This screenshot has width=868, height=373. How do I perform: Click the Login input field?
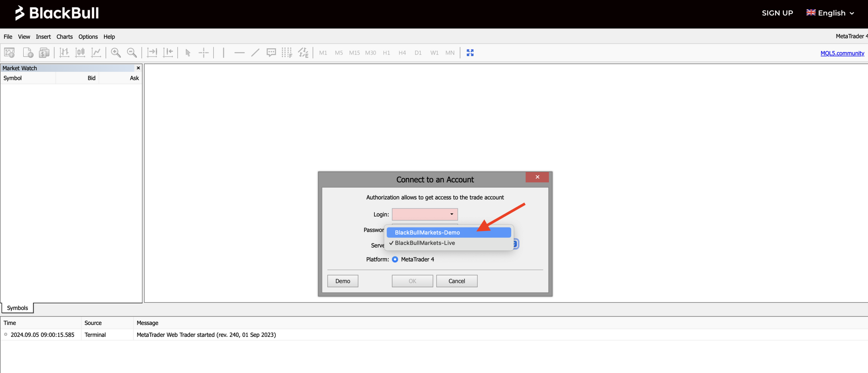point(424,214)
